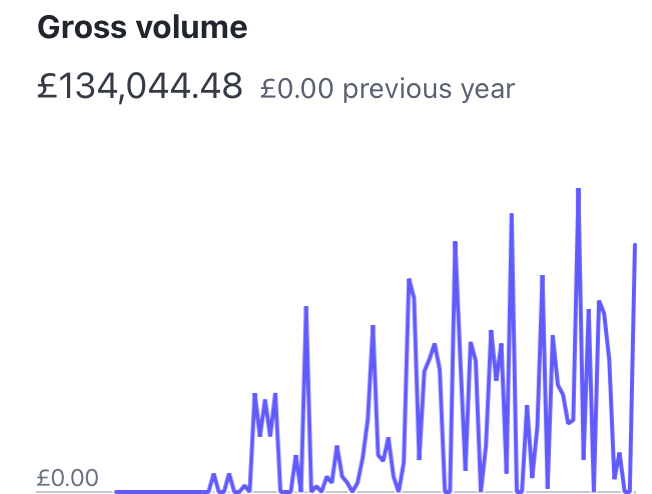Viewport: 652px width, 494px height.
Task: Click the second-tallest spike in the chart
Action: (x=511, y=215)
